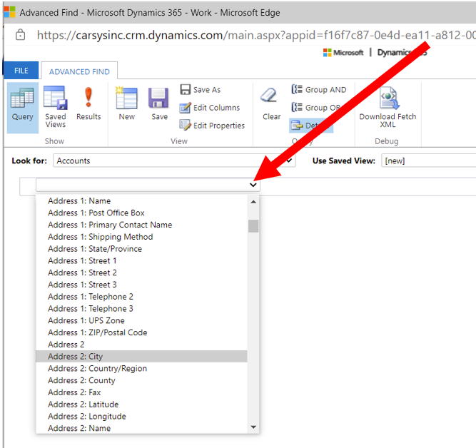
Task: Open Edit Columns from the ribbon
Action: tap(210, 108)
